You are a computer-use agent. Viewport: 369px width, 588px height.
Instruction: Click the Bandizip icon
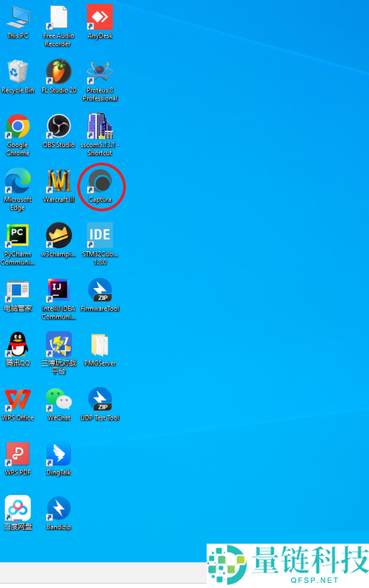click(59, 513)
